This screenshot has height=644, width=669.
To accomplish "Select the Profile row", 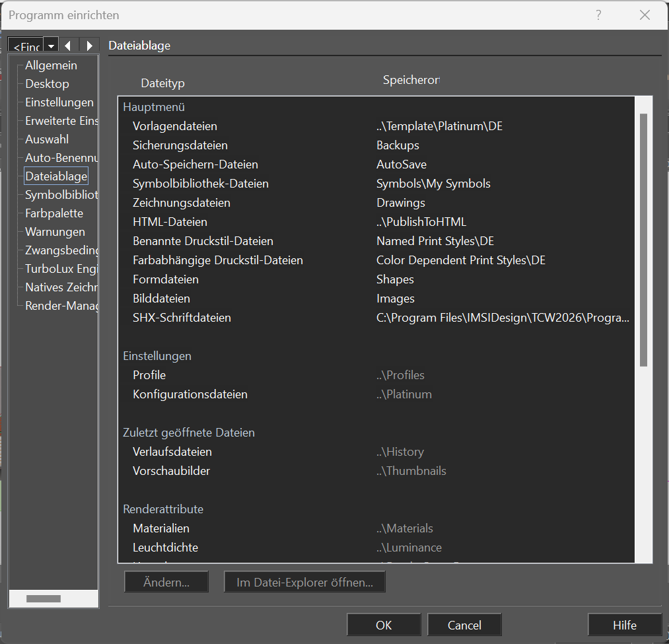I will click(376, 375).
